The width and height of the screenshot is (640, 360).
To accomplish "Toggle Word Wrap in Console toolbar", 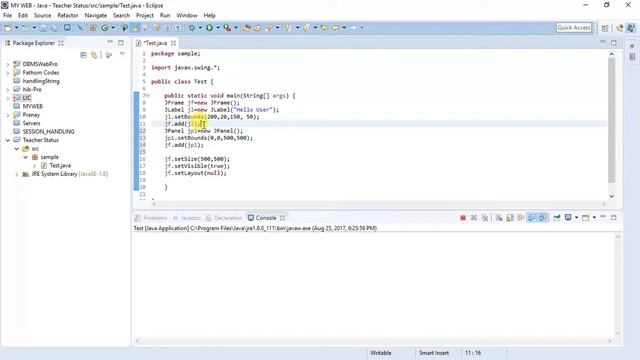I will point(521,218).
